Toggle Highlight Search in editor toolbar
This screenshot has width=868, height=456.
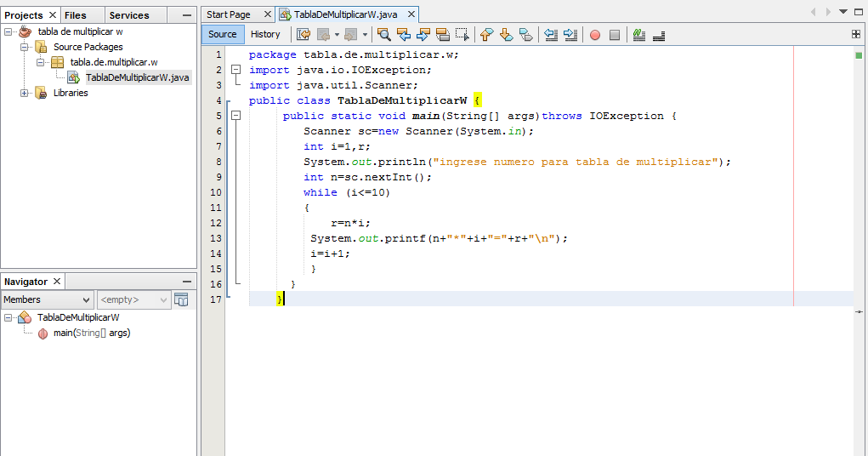pyautogui.click(x=442, y=34)
